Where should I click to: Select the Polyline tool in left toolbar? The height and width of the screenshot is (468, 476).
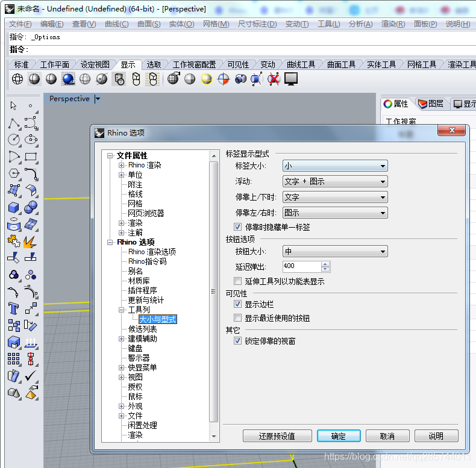[14, 123]
